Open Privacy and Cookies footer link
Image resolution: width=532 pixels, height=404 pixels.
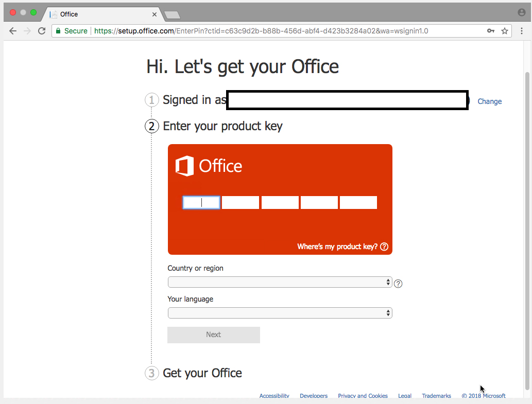pyautogui.click(x=363, y=396)
